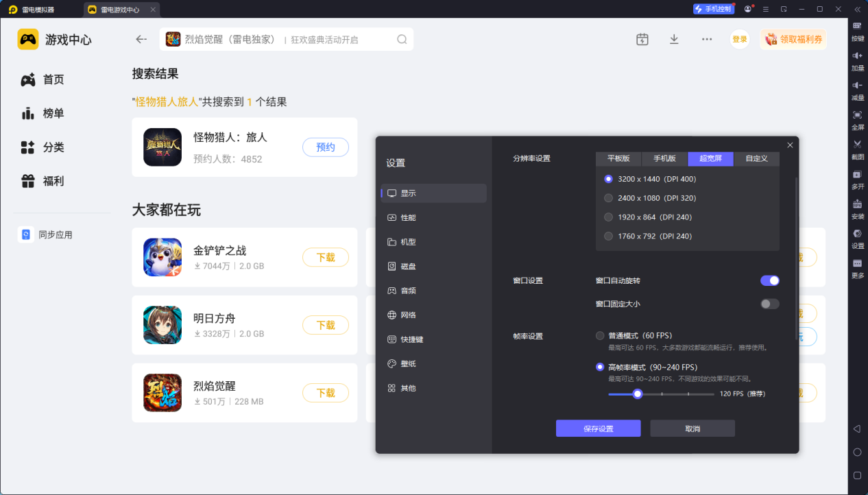Enable 窗口固定大小 toggle
868x495 pixels.
[x=769, y=304]
